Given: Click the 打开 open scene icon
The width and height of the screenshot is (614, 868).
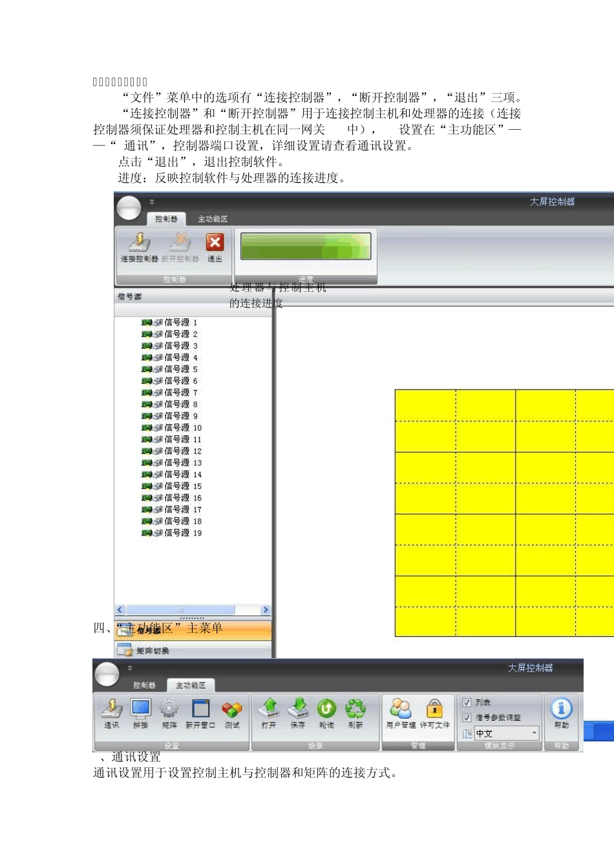Looking at the screenshot, I should click(x=270, y=708).
